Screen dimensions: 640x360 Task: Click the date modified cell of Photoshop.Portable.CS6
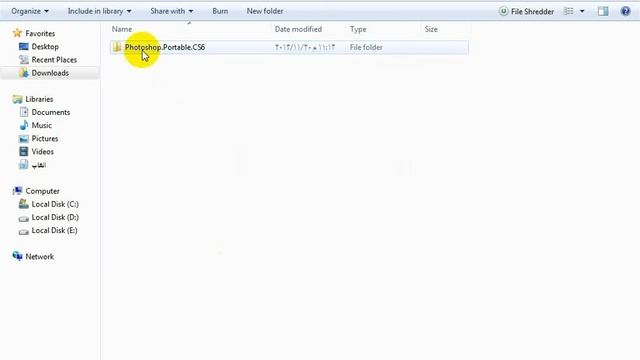(x=305, y=47)
